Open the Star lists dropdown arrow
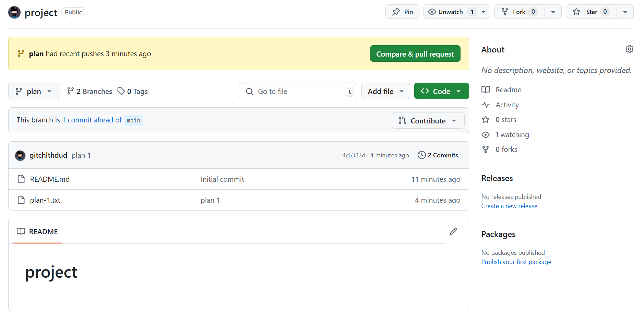644x323 pixels. pos(625,12)
